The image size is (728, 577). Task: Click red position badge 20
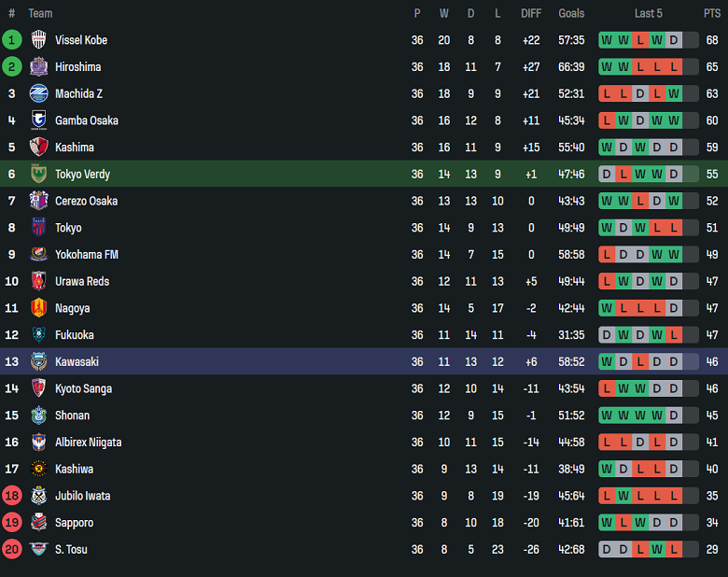[12, 549]
